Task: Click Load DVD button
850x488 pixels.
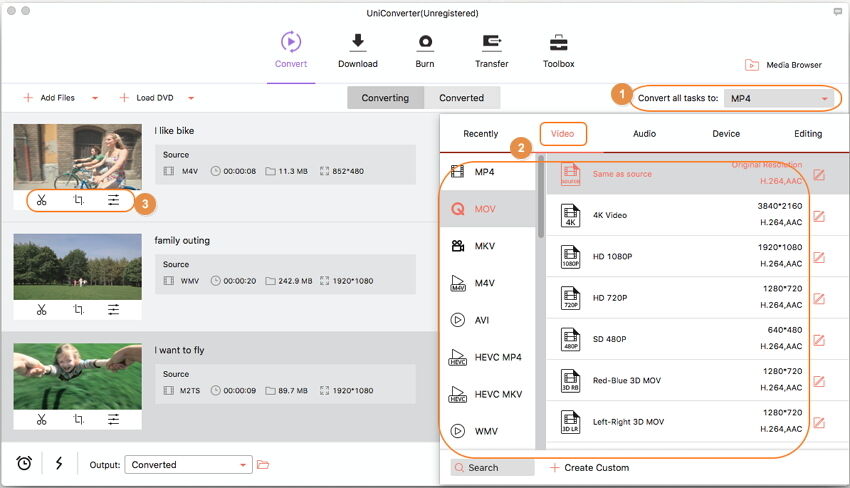Action: pos(146,98)
